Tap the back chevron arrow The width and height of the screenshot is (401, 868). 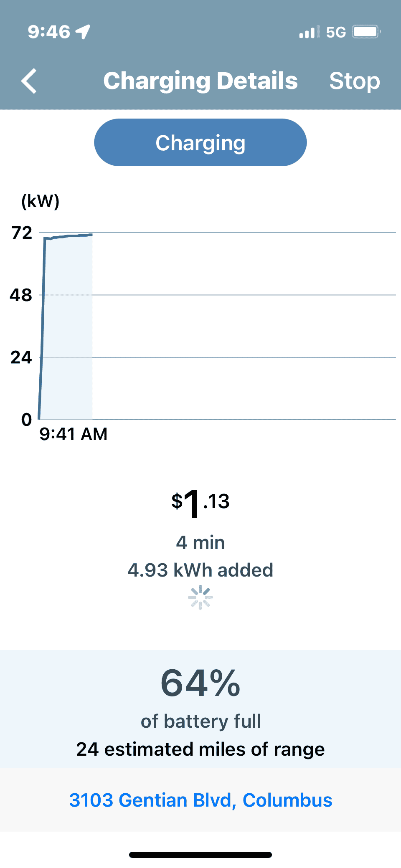pos(29,81)
